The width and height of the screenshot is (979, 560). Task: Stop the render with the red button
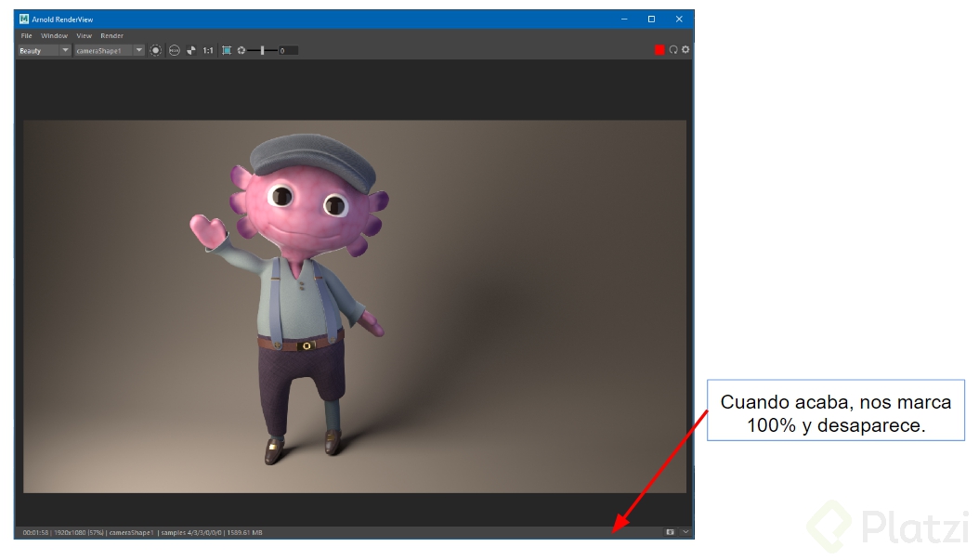click(659, 50)
